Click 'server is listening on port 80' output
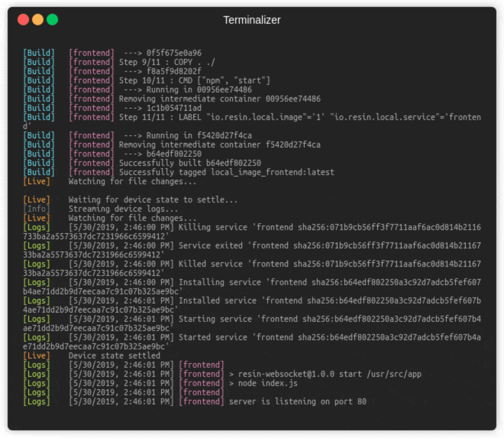The height and width of the screenshot is (438, 504). [297, 401]
